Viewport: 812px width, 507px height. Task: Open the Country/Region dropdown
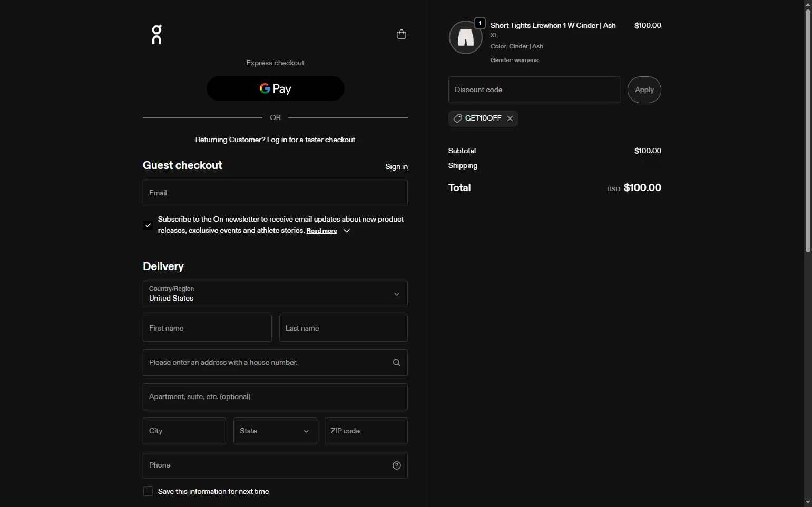pos(275,294)
